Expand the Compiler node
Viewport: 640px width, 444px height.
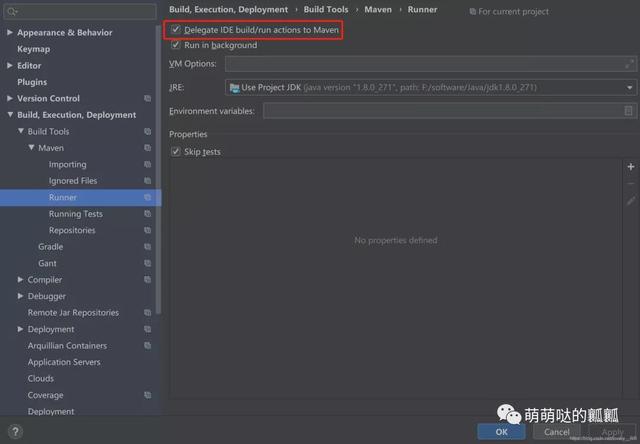click(x=20, y=279)
